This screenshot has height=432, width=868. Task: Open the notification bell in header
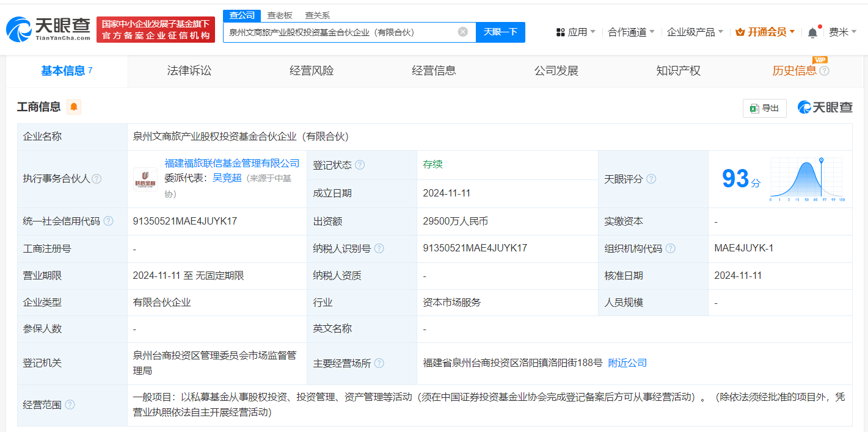[812, 32]
